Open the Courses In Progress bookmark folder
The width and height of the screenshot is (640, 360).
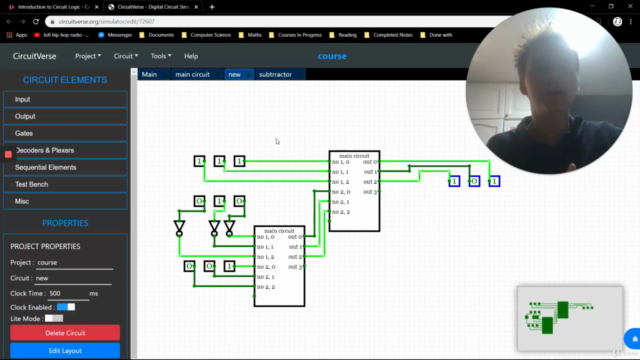pyautogui.click(x=296, y=35)
